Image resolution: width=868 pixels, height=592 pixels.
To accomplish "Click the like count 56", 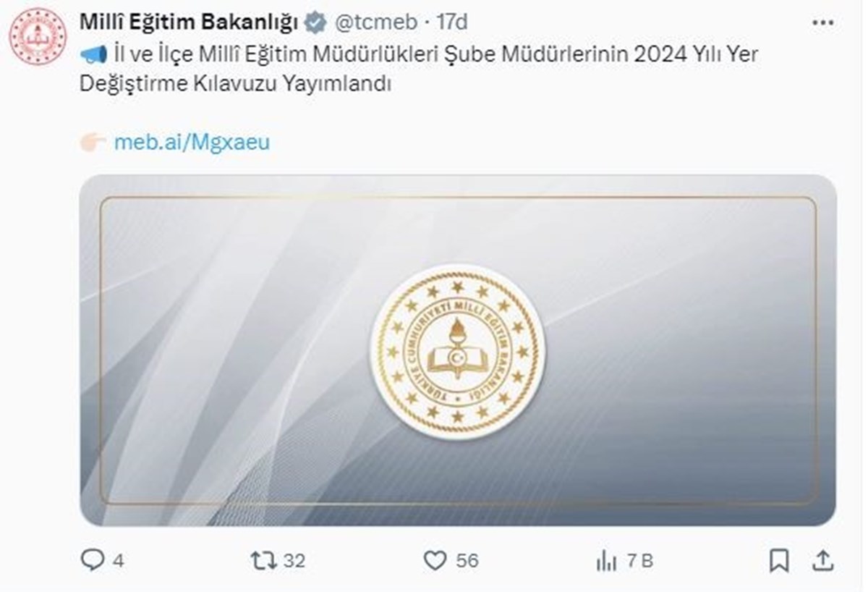I will pos(467,560).
